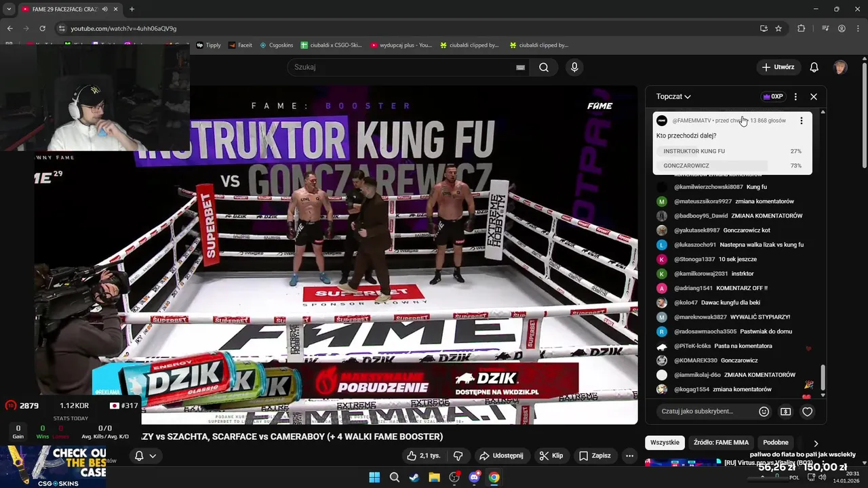Open the Super Chat dollar icon
The height and width of the screenshot is (488, 868).
point(785,411)
